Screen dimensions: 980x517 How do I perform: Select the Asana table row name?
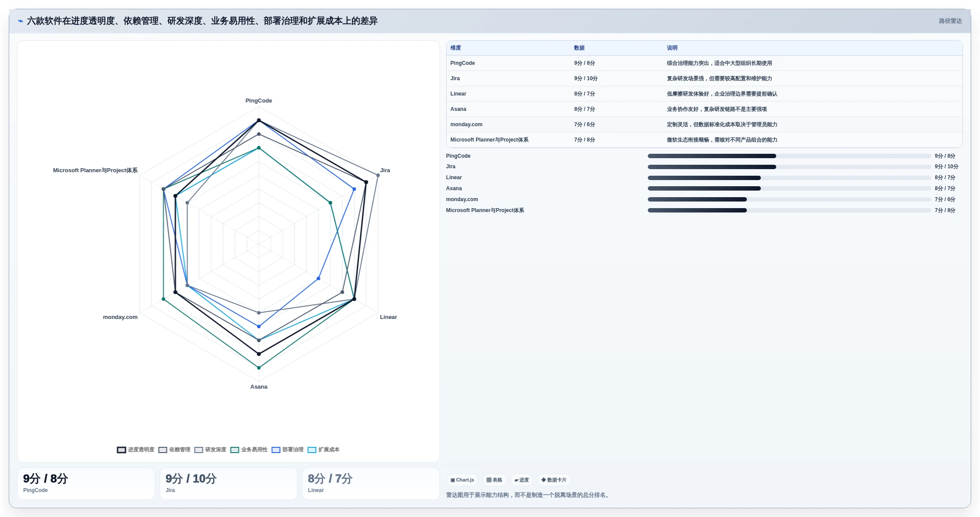coord(458,109)
